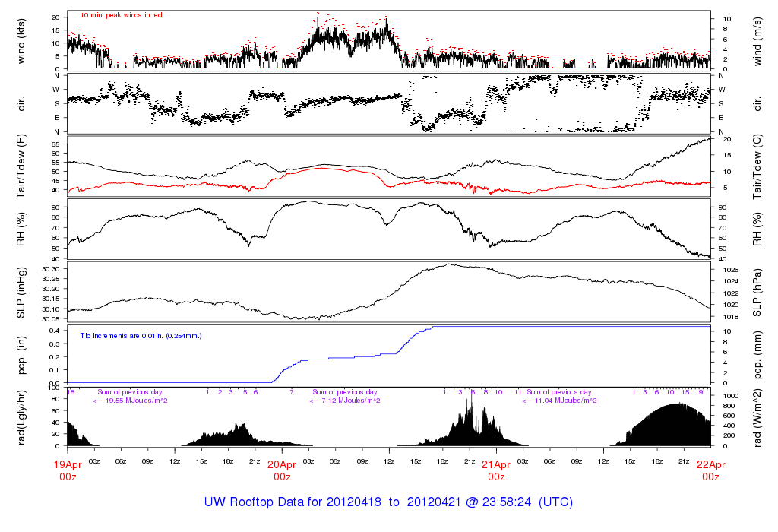Select the '19Apr 00z' date label
The image size is (778, 532).
tap(68, 470)
